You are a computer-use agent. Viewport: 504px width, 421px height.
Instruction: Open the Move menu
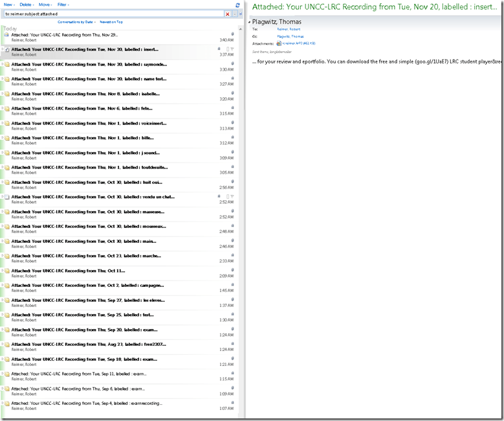pyautogui.click(x=45, y=5)
